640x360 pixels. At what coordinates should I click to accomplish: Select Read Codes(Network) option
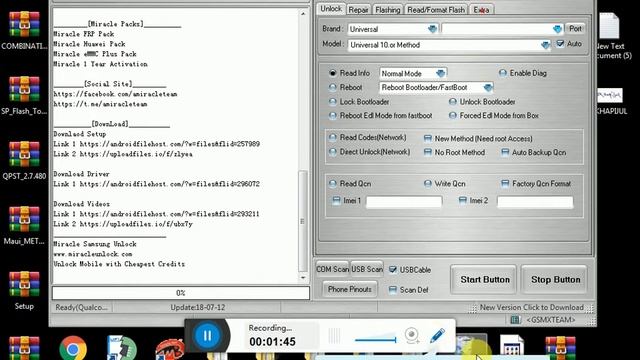click(x=333, y=138)
